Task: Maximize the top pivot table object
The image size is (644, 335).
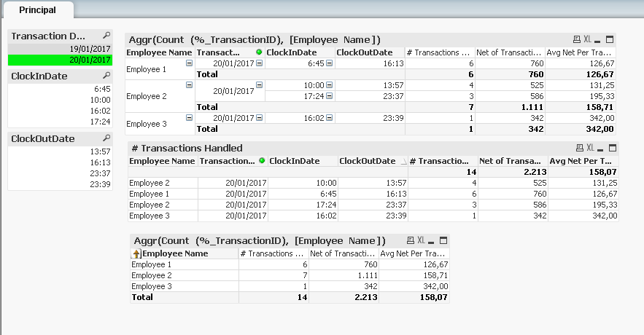Action: pyautogui.click(x=610, y=39)
